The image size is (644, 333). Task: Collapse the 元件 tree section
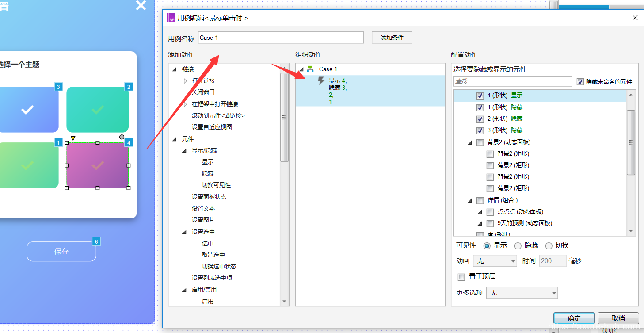(x=174, y=139)
